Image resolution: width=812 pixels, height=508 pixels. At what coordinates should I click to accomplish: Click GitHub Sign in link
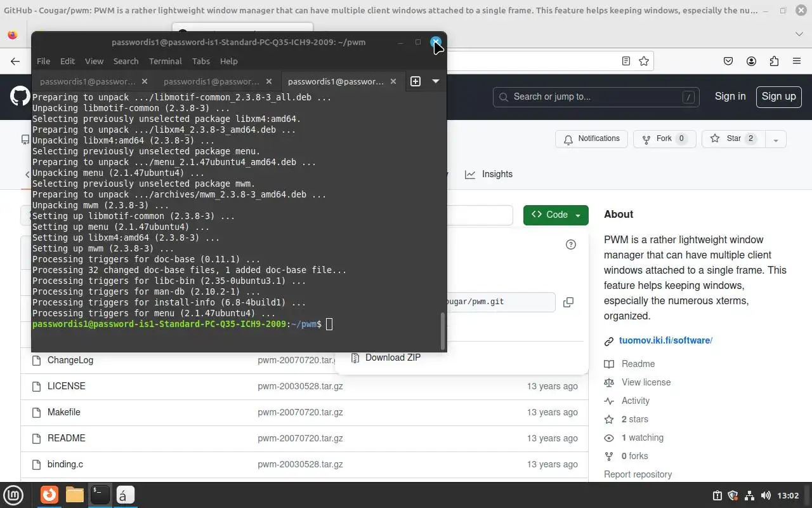pyautogui.click(x=730, y=97)
